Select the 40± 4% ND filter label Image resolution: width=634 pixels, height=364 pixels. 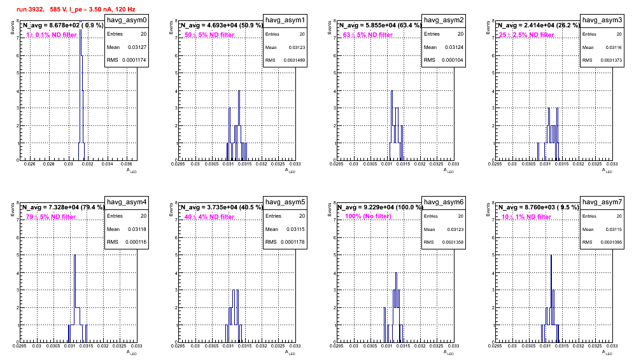[209, 217]
